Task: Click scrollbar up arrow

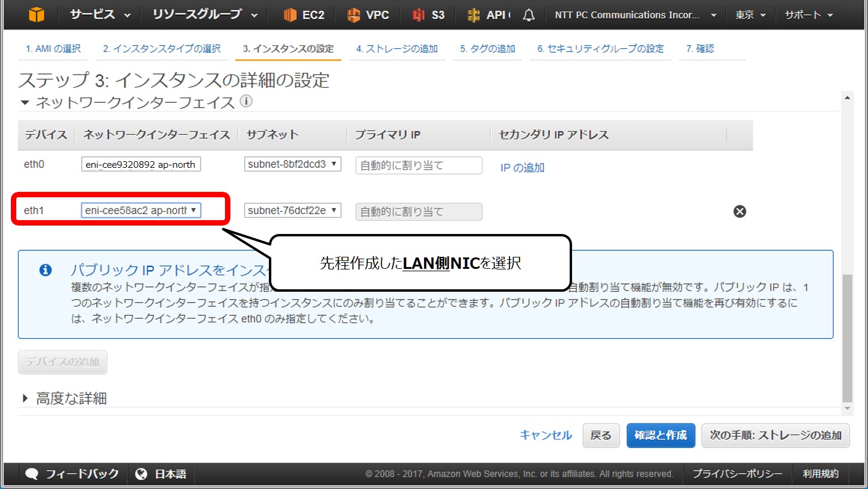Action: pos(848,98)
